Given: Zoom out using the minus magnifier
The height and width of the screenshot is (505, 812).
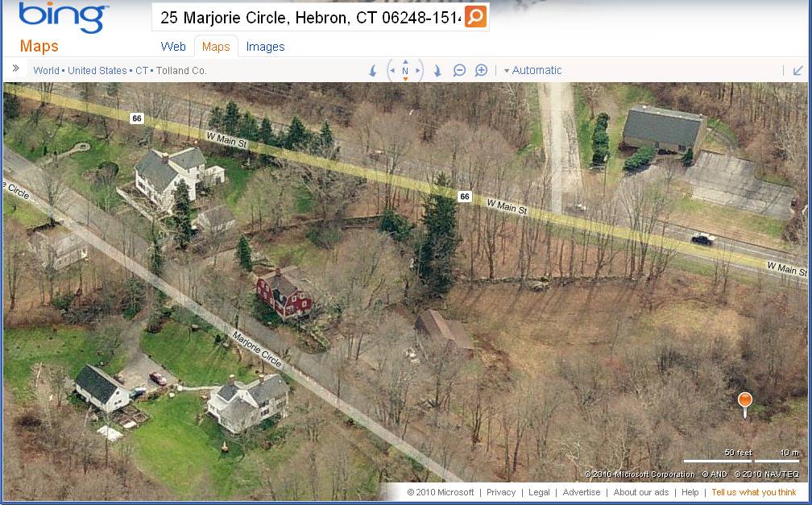Looking at the screenshot, I should (x=459, y=70).
